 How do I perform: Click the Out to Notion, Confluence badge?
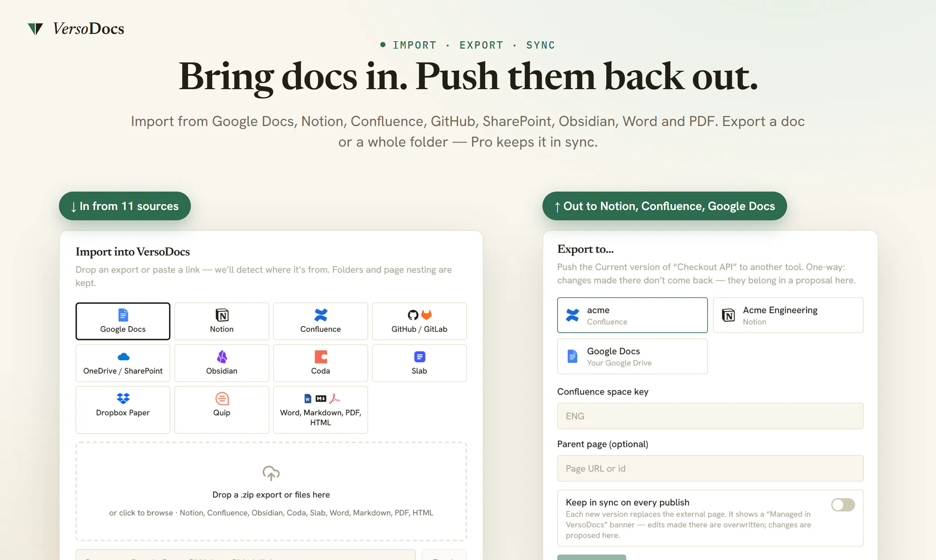point(664,206)
